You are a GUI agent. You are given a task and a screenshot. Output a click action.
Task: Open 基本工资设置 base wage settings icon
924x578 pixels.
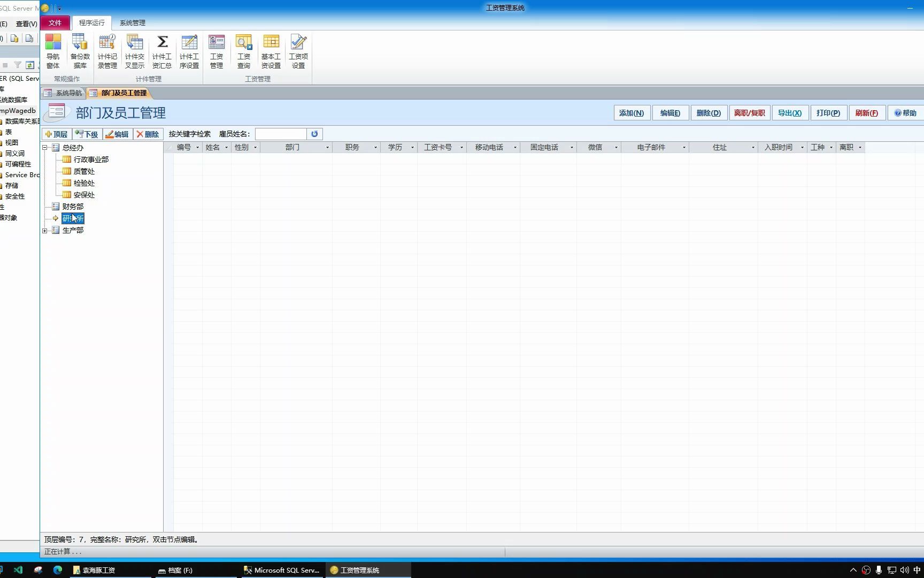point(271,50)
